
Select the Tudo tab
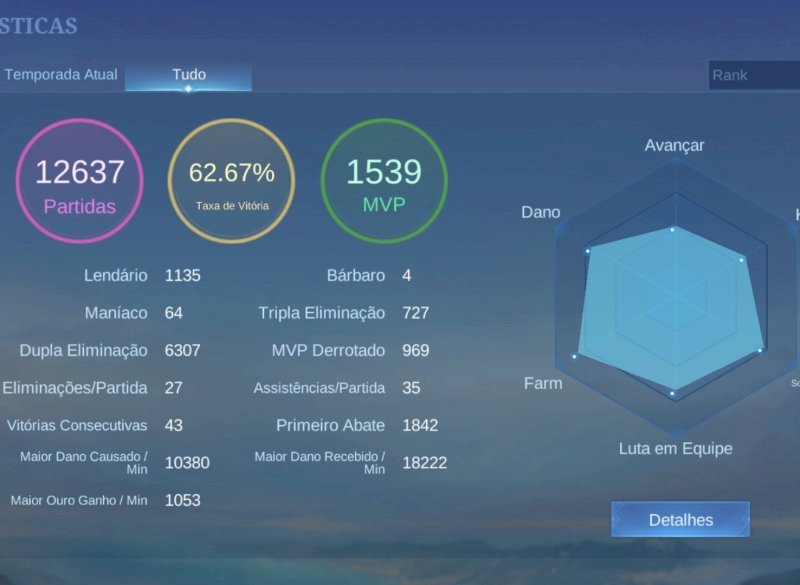coord(188,75)
